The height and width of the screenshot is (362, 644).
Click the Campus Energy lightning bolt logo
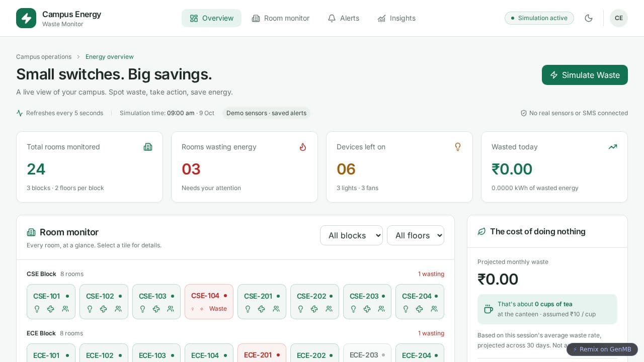[x=26, y=18]
